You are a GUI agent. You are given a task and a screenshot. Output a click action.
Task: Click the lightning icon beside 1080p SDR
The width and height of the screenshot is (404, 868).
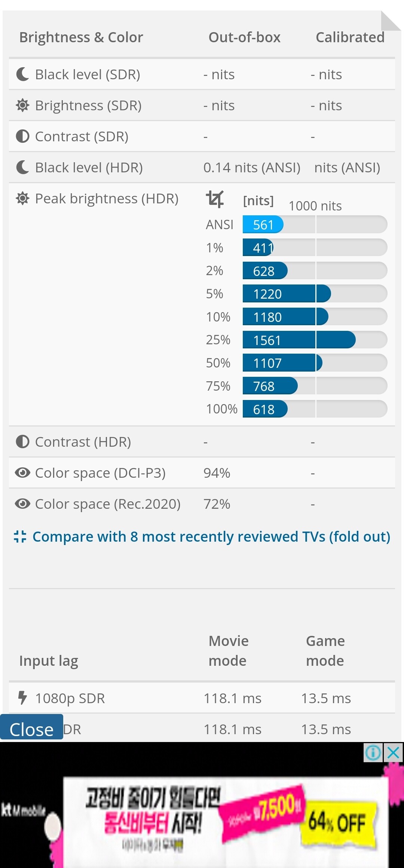pyautogui.click(x=23, y=698)
